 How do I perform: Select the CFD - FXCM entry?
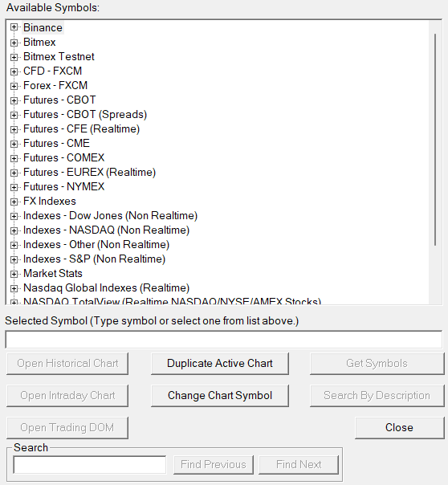[x=52, y=71]
